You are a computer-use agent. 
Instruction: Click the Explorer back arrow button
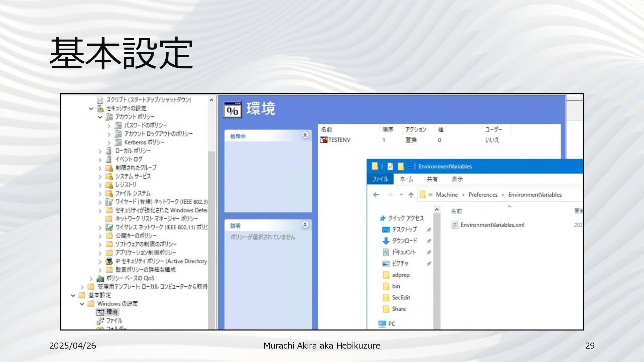click(376, 195)
